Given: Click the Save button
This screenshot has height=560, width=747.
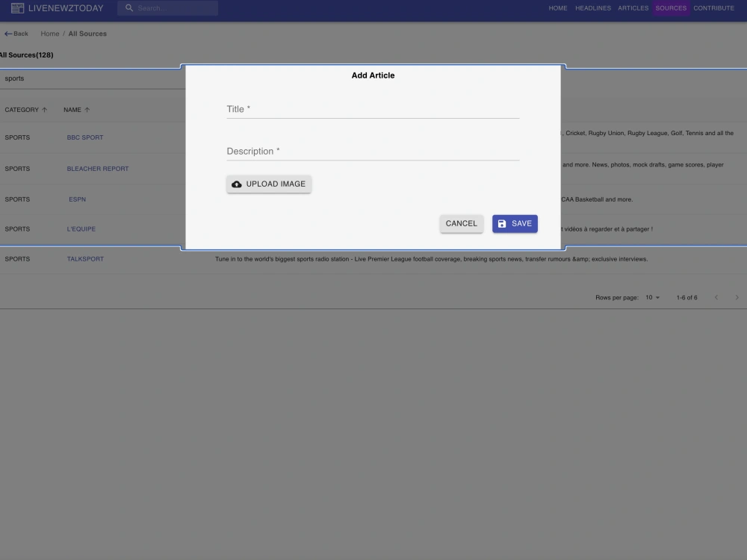Looking at the screenshot, I should [x=515, y=224].
